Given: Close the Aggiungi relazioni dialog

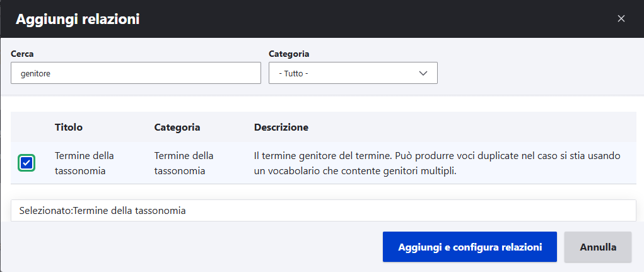Looking at the screenshot, I should coord(621,19).
